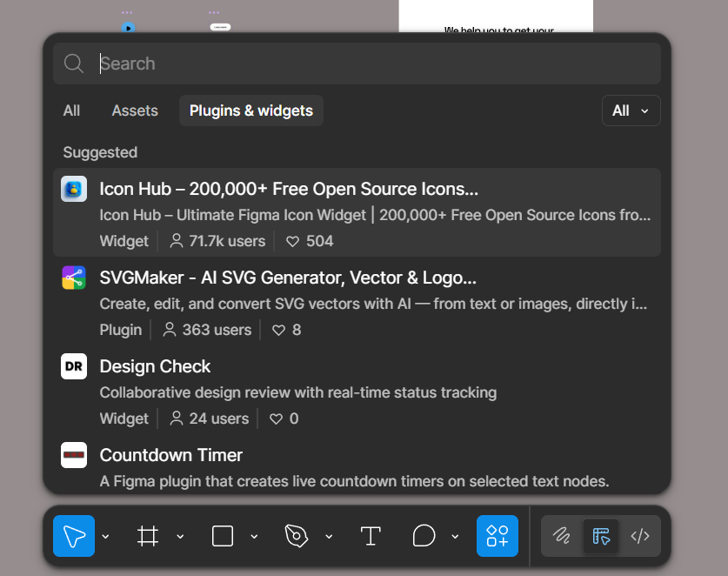
Task: Switch to the All tab
Action: tap(71, 111)
